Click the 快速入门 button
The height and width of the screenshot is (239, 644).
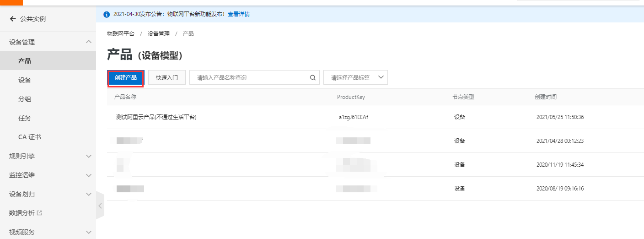click(x=167, y=78)
